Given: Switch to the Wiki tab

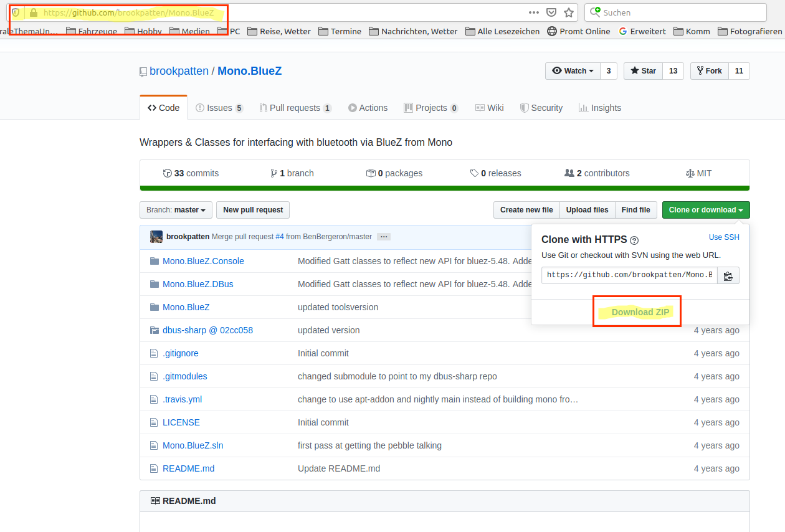Looking at the screenshot, I should point(490,108).
